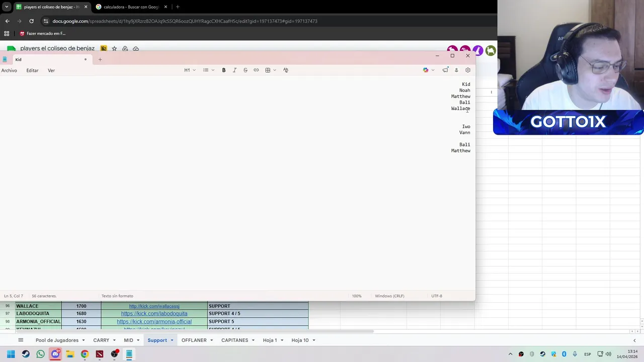Open Steam from the taskbar

pyautogui.click(x=26, y=354)
